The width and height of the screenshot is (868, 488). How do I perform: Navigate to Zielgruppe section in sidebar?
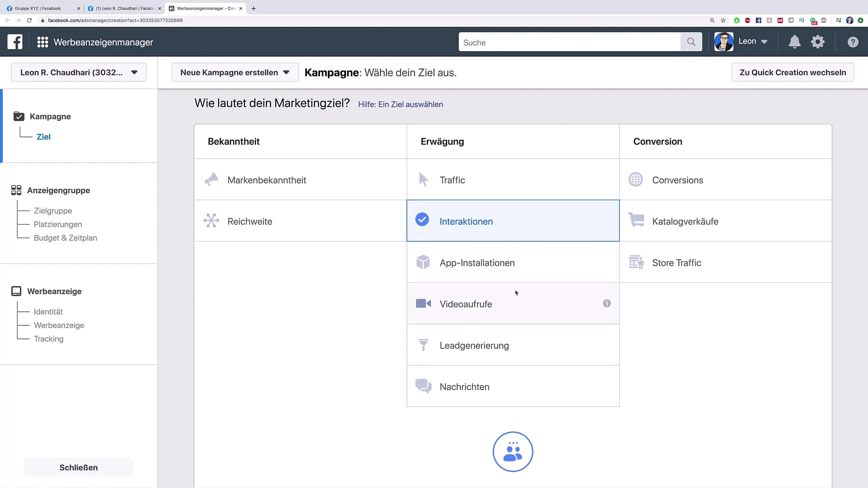53,210
